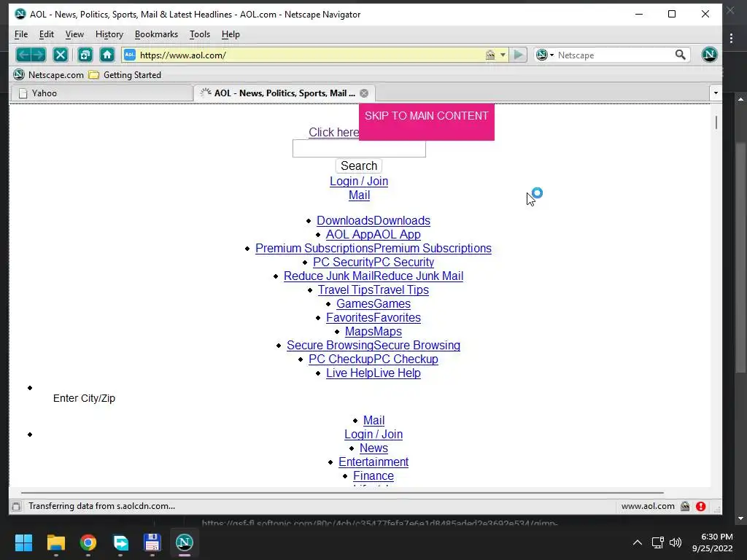Screen dimensions: 747x560
Task: Open the list all tabs dropdown
Action: coord(716,93)
